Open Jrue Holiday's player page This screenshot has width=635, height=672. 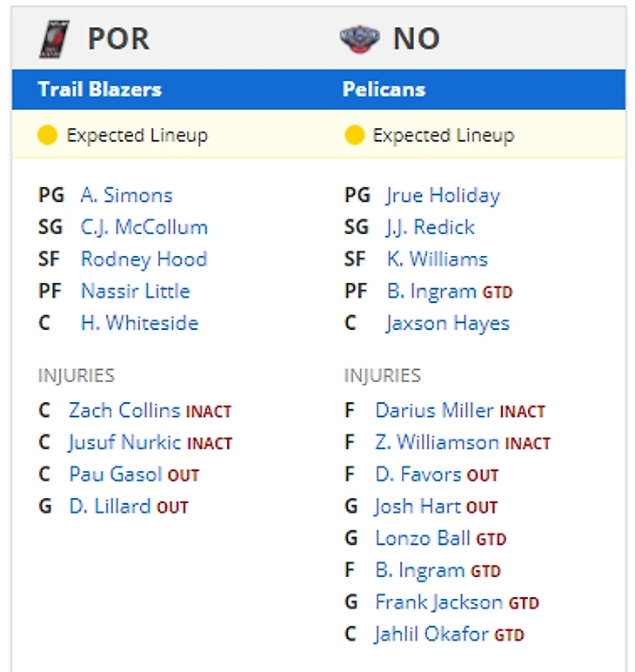(x=443, y=195)
